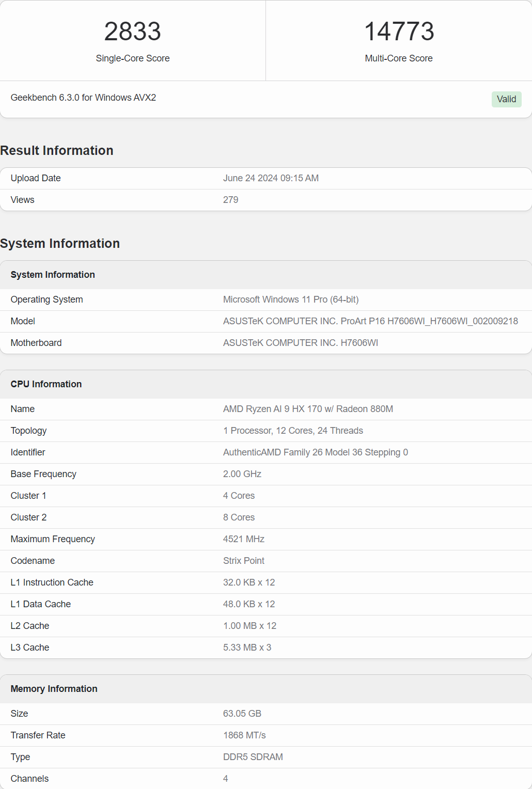This screenshot has width=532, height=789.
Task: Click the DDR5 SDRAM type value
Action: point(253,757)
